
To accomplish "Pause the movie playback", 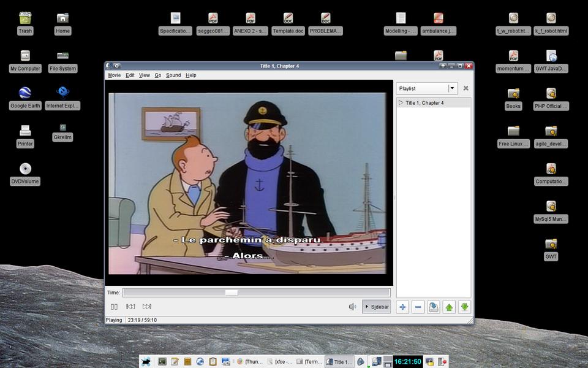I will pyautogui.click(x=115, y=307).
